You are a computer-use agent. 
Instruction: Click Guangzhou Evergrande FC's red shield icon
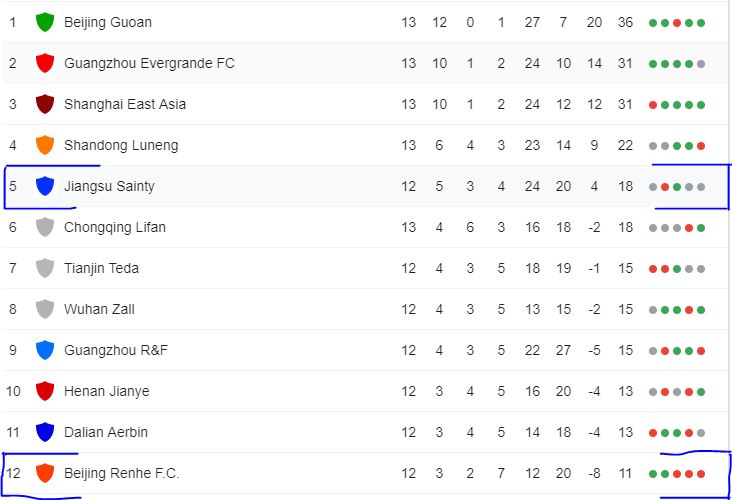tap(44, 63)
